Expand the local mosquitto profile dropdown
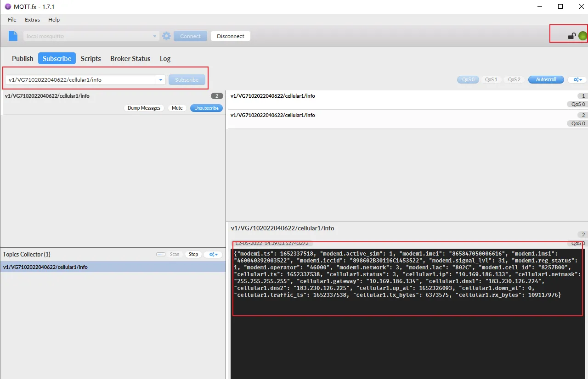 coord(155,36)
